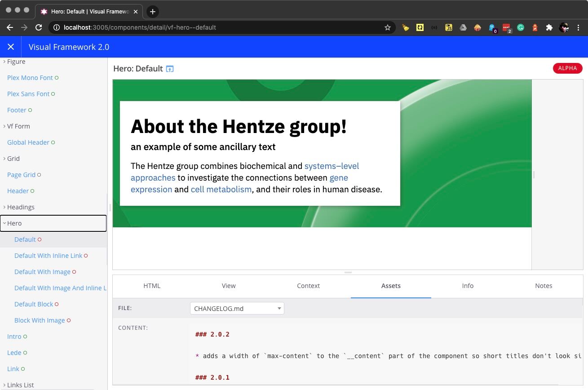The image size is (588, 390).
Task: Open Link component
Action: (13, 369)
